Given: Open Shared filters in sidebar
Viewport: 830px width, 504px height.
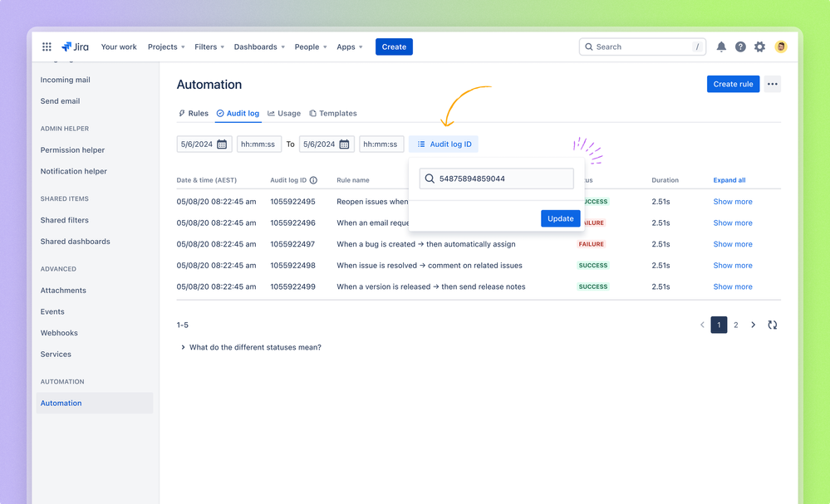Looking at the screenshot, I should (x=65, y=220).
